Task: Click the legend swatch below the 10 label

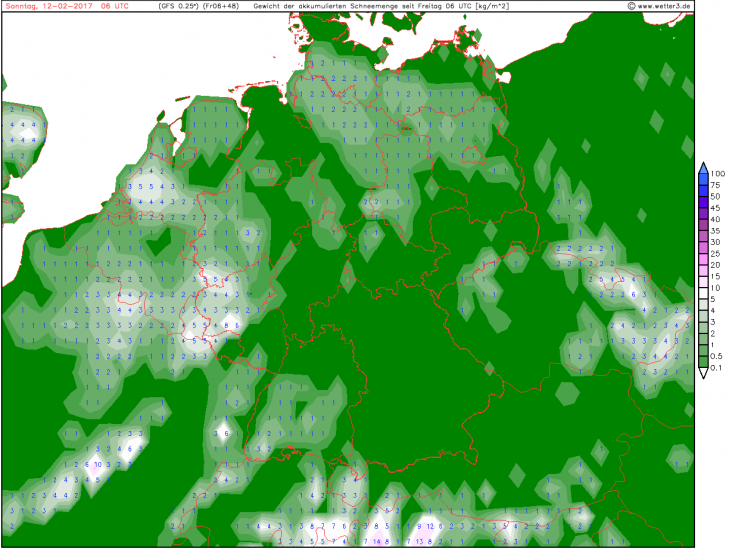Action: 703,293
